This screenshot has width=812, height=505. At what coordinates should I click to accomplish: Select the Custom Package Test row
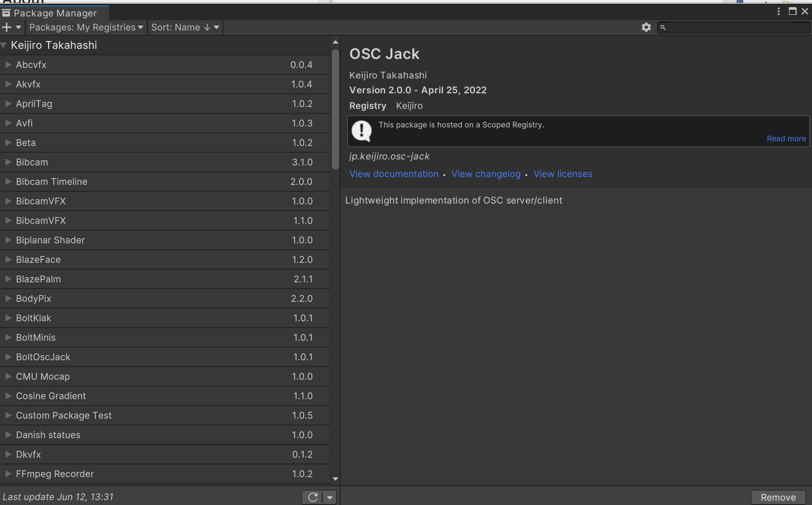[165, 415]
